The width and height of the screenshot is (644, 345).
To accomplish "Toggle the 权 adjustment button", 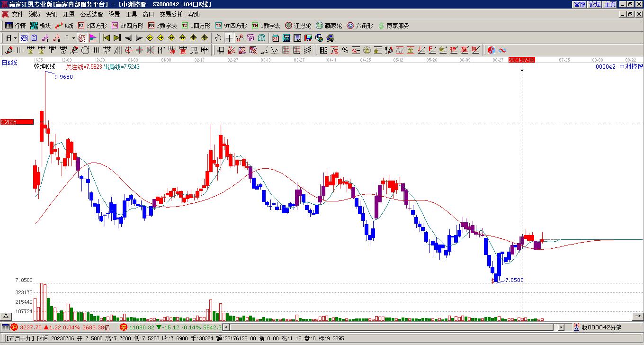I will [82, 38].
